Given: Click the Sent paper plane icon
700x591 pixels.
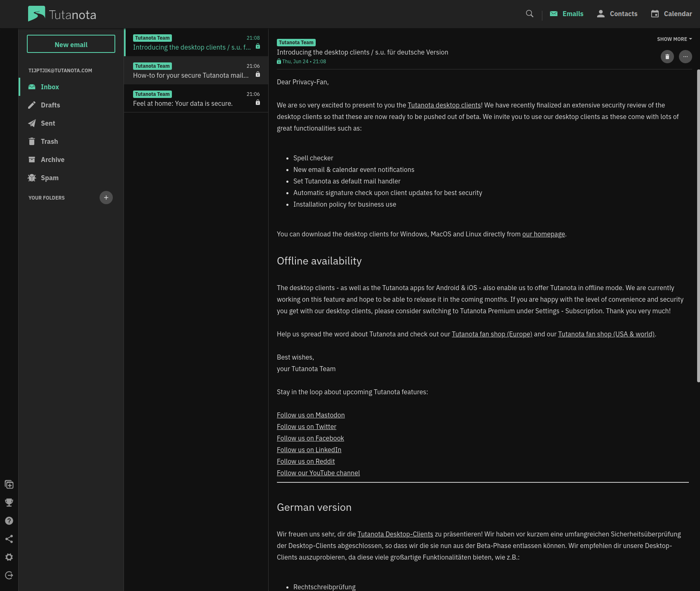Looking at the screenshot, I should (32, 123).
